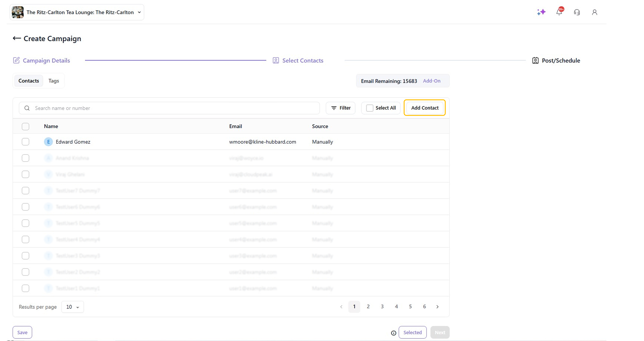The height and width of the screenshot is (341, 644).
Task: Click the info icon beside Selected
Action: (394, 333)
